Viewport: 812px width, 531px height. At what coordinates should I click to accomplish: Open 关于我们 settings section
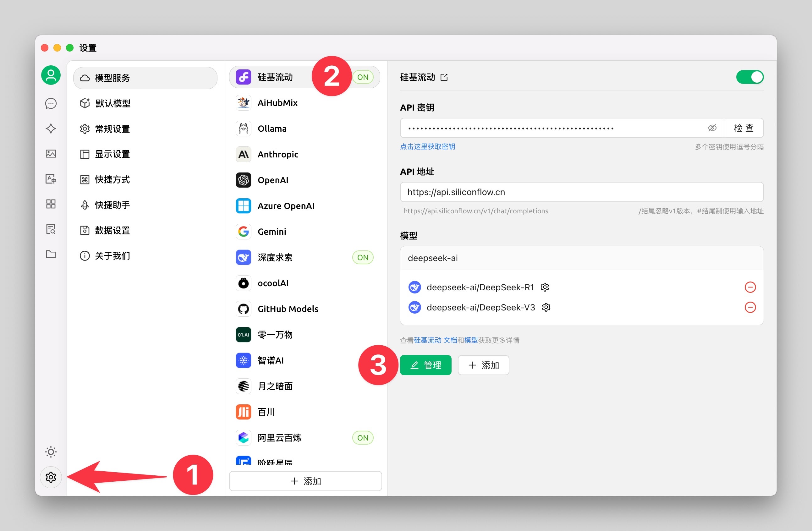click(145, 256)
